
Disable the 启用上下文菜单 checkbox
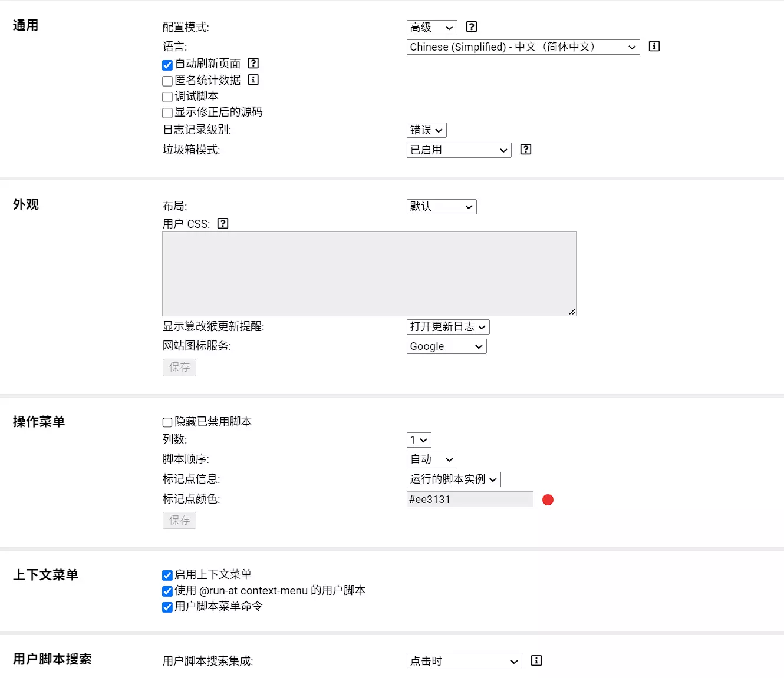point(167,575)
